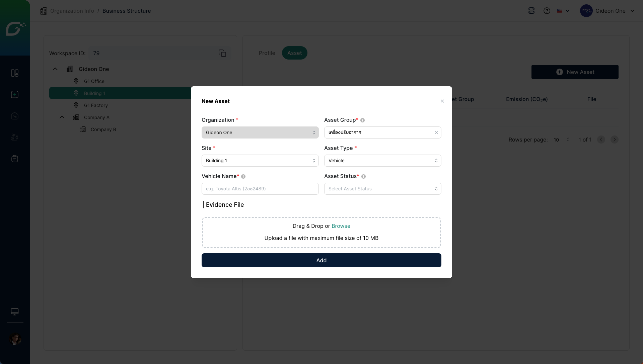Screen dimensions: 643x364
Task: Open the dashboard layout sidebar icon
Action: point(15,73)
